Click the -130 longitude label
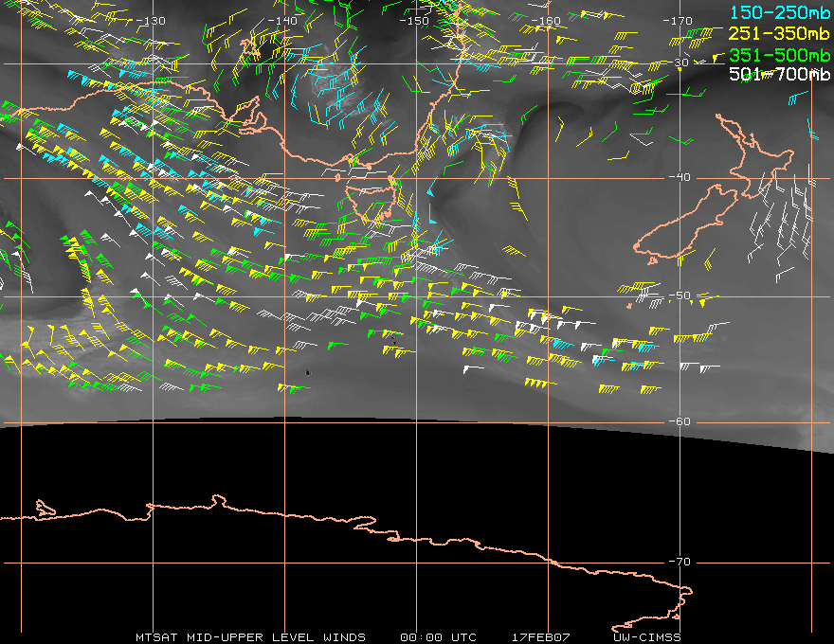 point(151,21)
